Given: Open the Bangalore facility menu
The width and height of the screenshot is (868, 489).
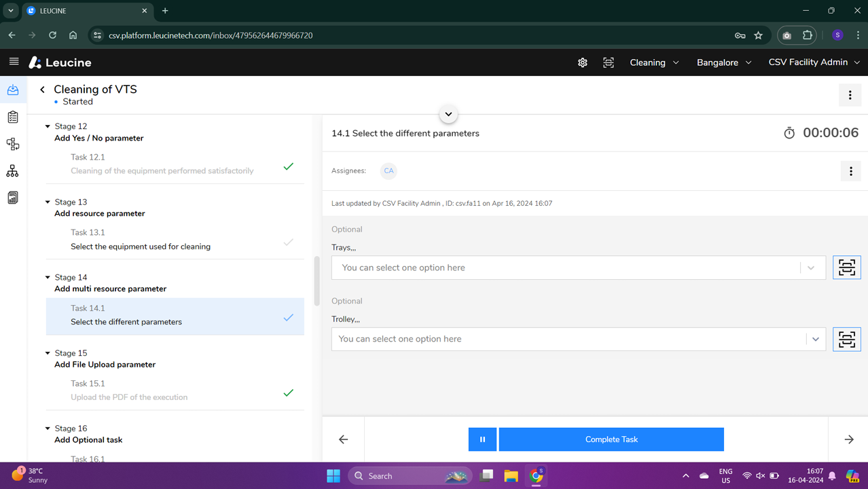Looking at the screenshot, I should pos(724,62).
